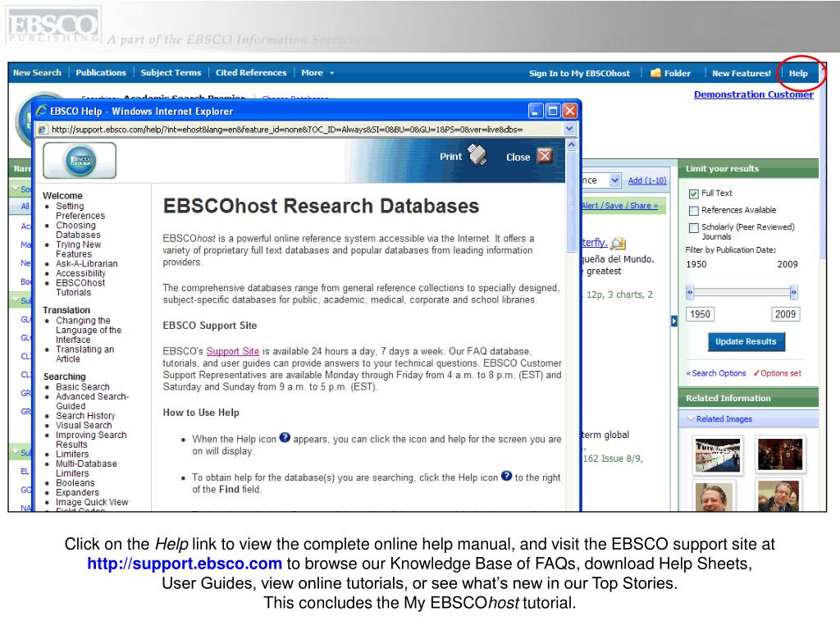This screenshot has height=630, width=840.
Task: Follow the Support Site hyperlink
Action: pos(232,351)
